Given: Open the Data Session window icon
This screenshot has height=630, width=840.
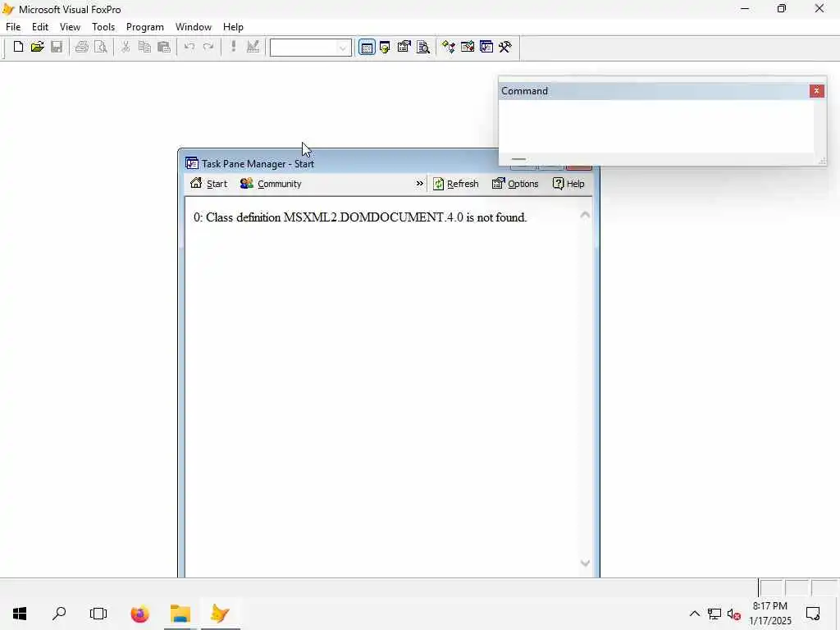Looking at the screenshot, I should pos(386,47).
